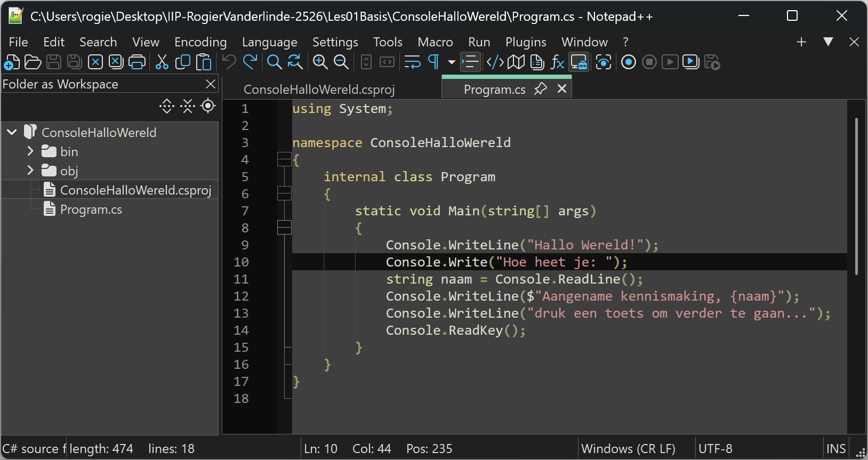Viewport: 868px width, 460px height.
Task: Click the Paste clipboard icon
Action: [204, 62]
